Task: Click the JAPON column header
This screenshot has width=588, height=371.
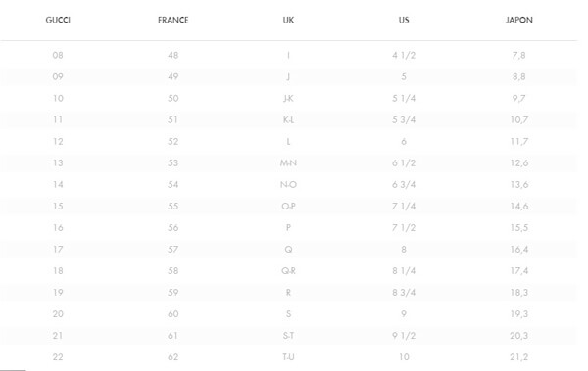Action: (519, 20)
